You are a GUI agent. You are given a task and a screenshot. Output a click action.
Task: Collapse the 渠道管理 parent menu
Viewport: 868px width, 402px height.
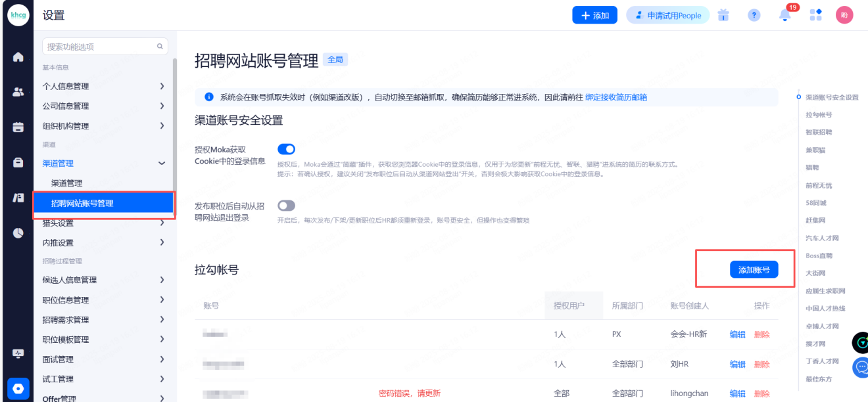[x=103, y=164]
